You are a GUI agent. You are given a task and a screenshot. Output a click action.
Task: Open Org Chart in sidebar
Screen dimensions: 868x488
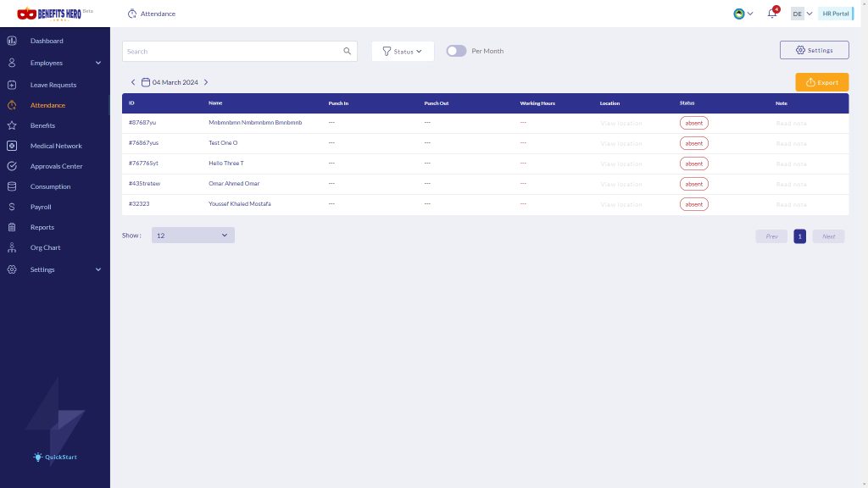(46, 247)
